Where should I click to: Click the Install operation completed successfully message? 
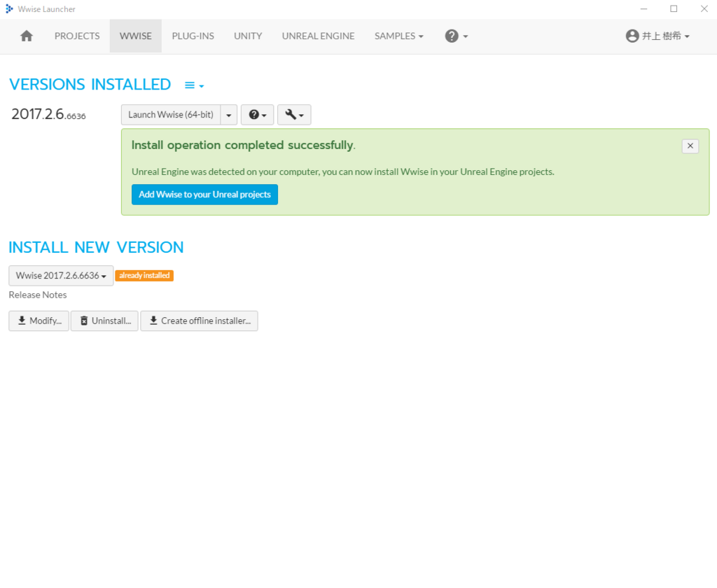(x=243, y=146)
